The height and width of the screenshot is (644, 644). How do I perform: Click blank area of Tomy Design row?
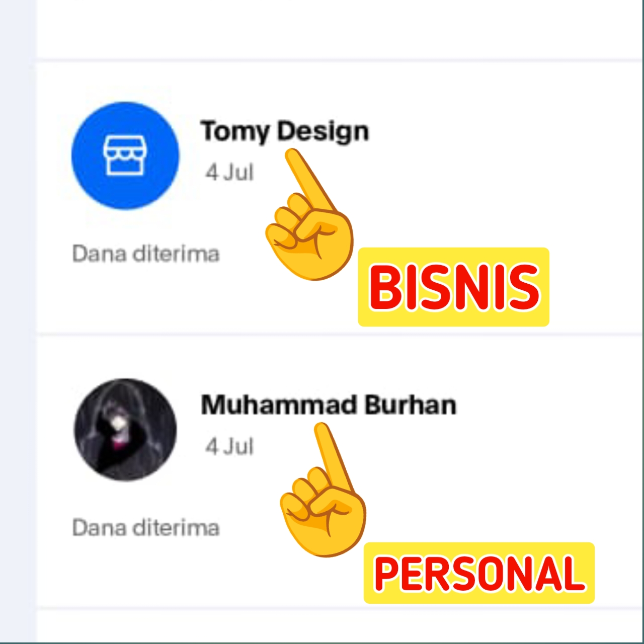(503, 166)
